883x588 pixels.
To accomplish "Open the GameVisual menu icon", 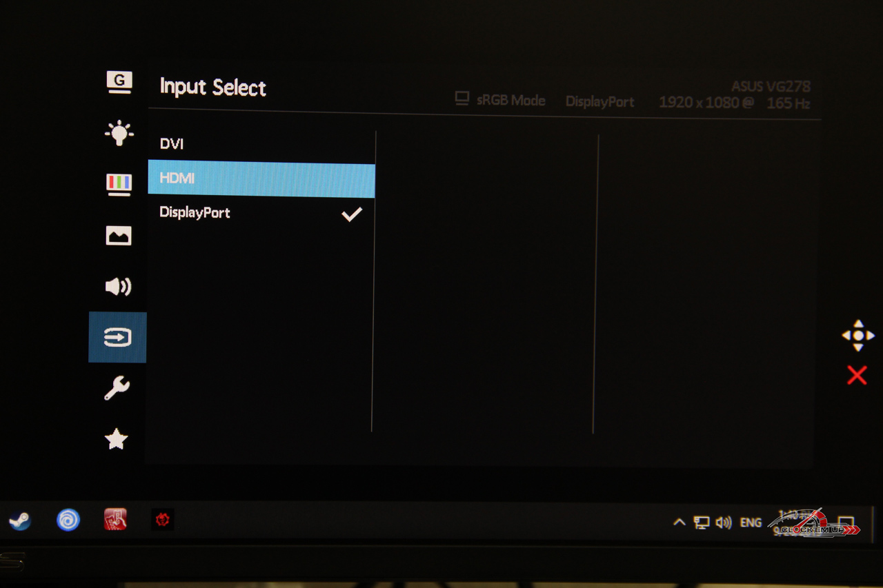I will click(119, 82).
